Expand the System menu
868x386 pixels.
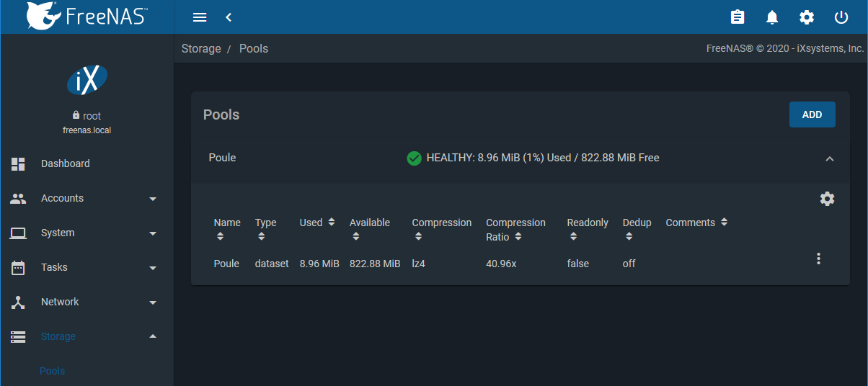point(87,233)
